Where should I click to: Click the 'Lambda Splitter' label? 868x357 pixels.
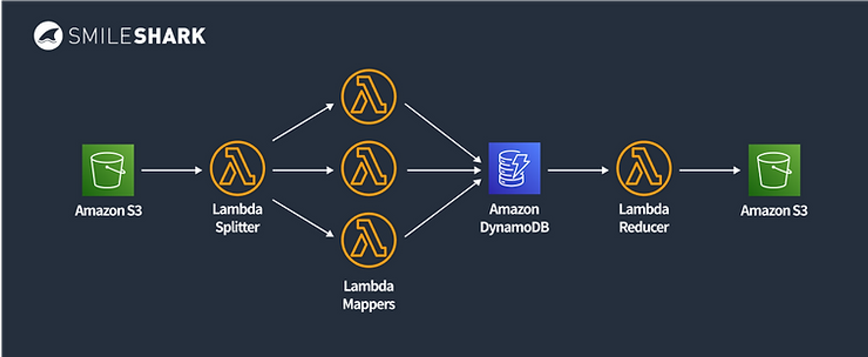237,218
